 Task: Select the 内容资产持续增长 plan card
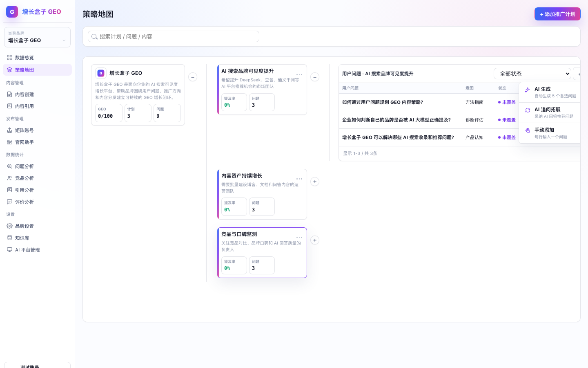262,194
